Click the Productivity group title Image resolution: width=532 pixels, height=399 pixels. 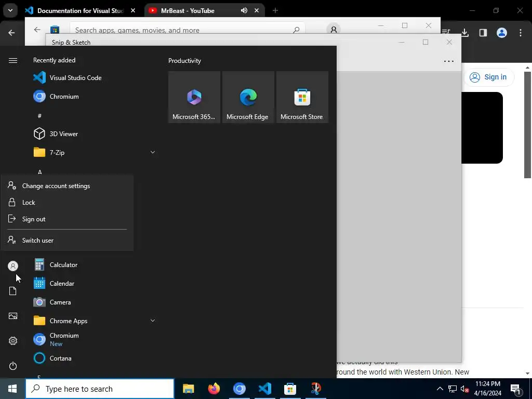(184, 61)
